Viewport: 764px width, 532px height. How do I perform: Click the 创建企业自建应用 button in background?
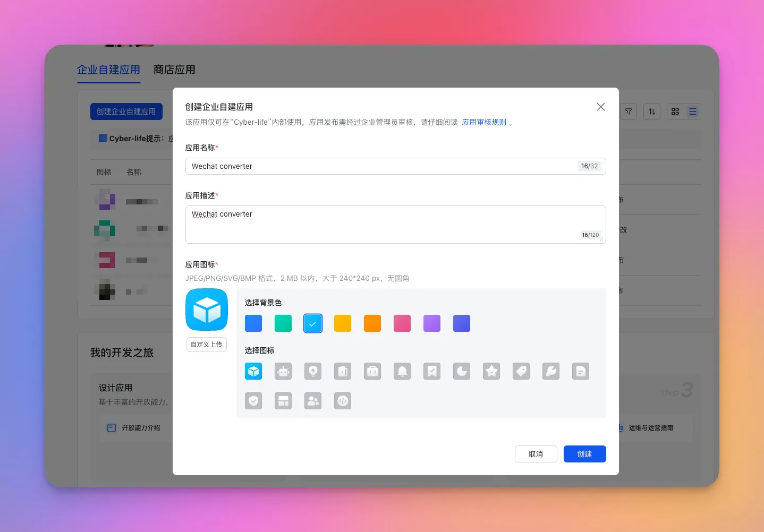126,111
